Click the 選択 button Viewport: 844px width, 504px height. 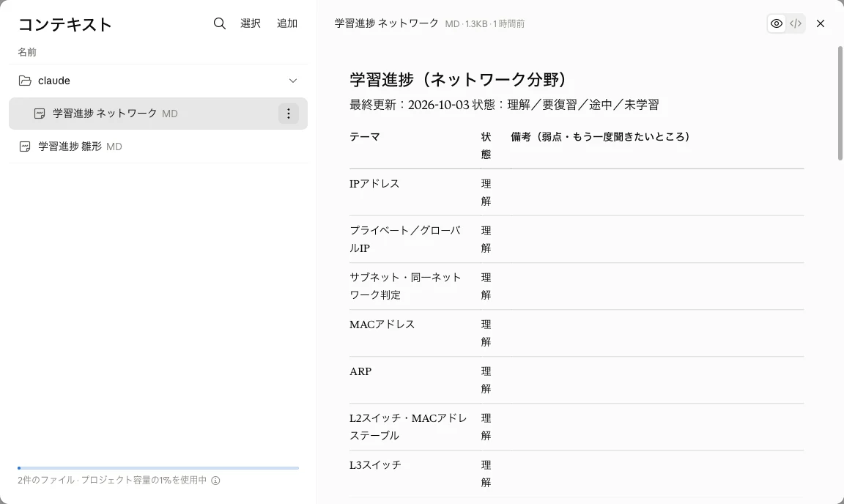point(251,23)
